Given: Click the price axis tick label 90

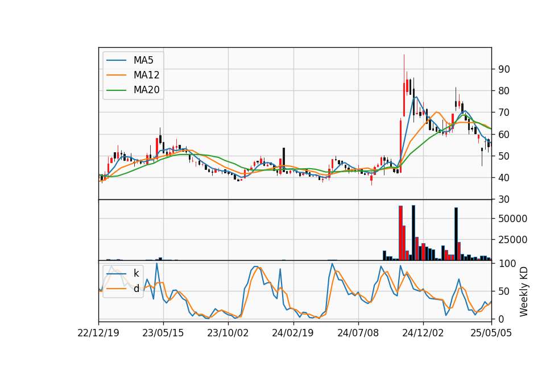Looking at the screenshot, I should point(504,69).
